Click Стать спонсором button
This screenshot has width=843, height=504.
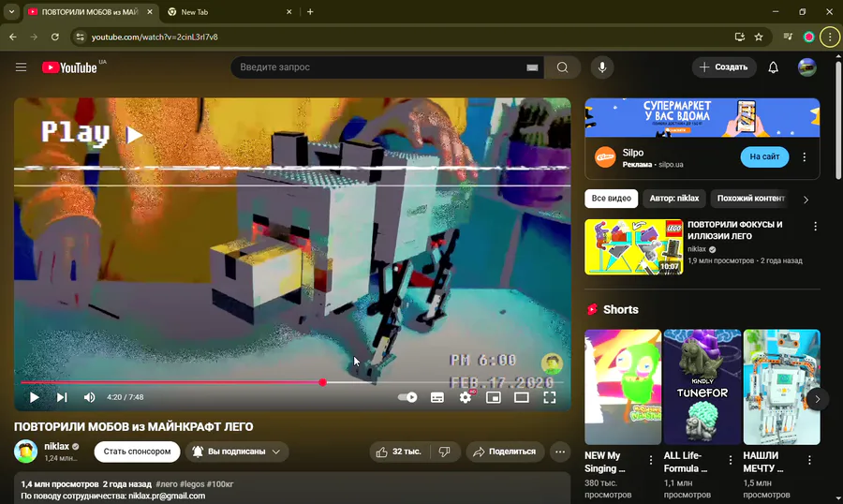(x=137, y=452)
